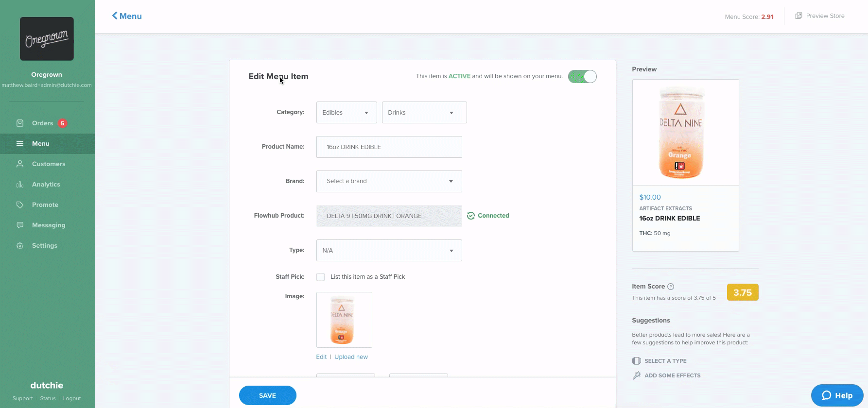
Task: Toggle the item ACTIVE switch off
Action: (x=582, y=77)
